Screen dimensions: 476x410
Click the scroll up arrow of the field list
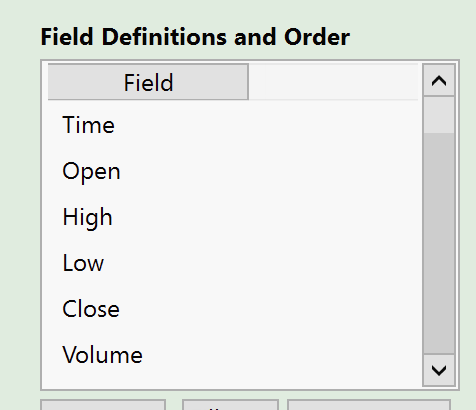coord(439,80)
